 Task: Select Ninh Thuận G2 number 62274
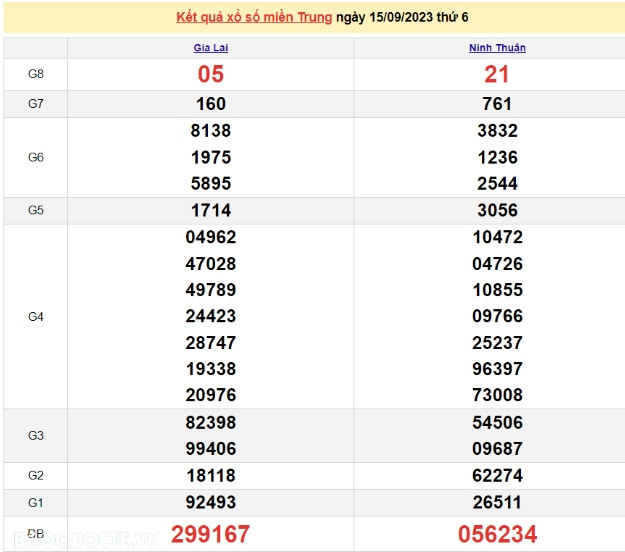pyautogui.click(x=497, y=476)
